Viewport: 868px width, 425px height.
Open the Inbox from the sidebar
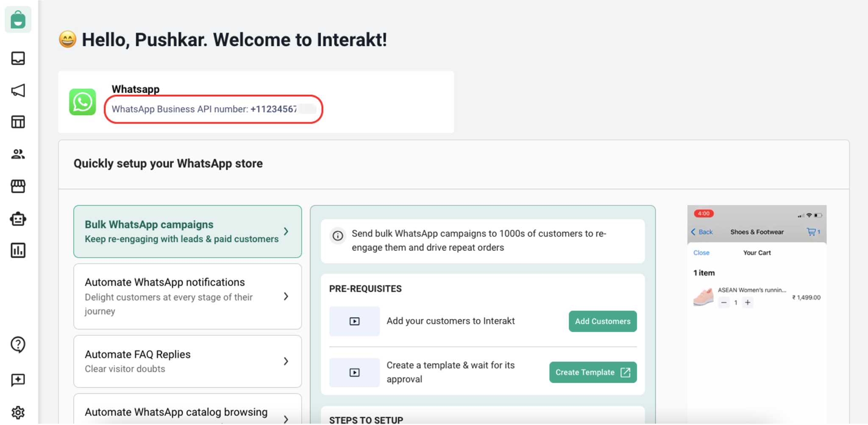pyautogui.click(x=18, y=58)
